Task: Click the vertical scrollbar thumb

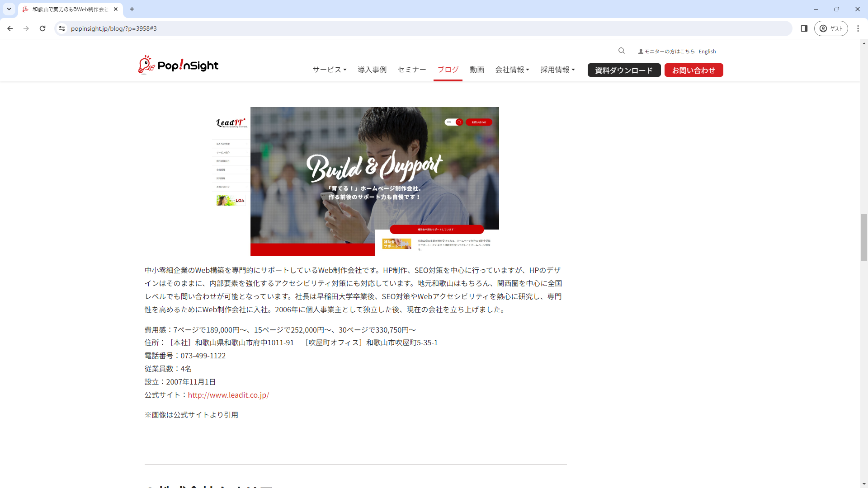Action: click(864, 237)
